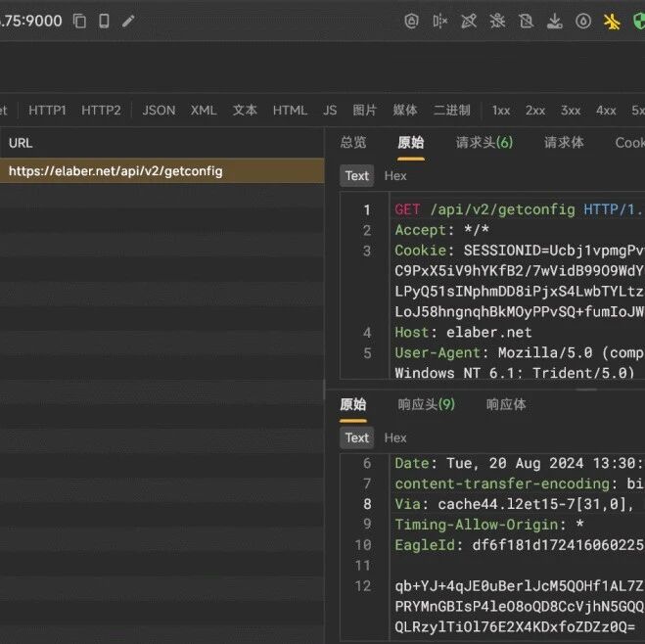
Task: Select the elaber.net getconfig request row
Action: (162, 171)
